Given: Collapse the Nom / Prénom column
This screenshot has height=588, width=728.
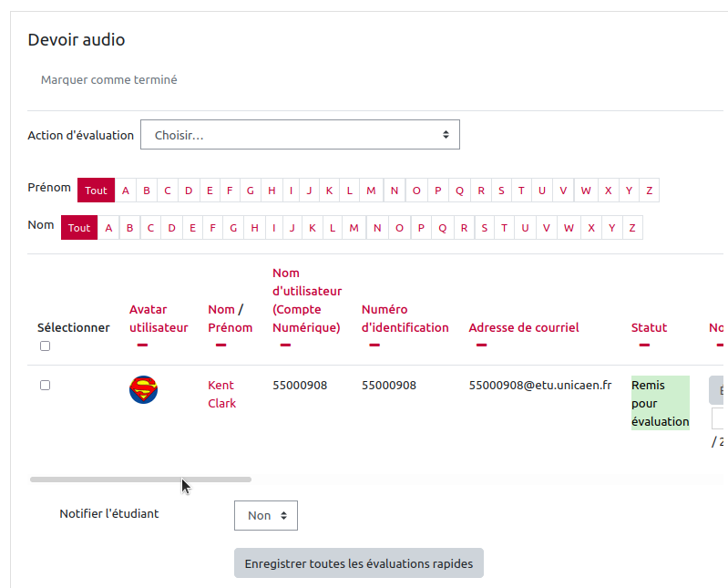Looking at the screenshot, I should click(220, 346).
